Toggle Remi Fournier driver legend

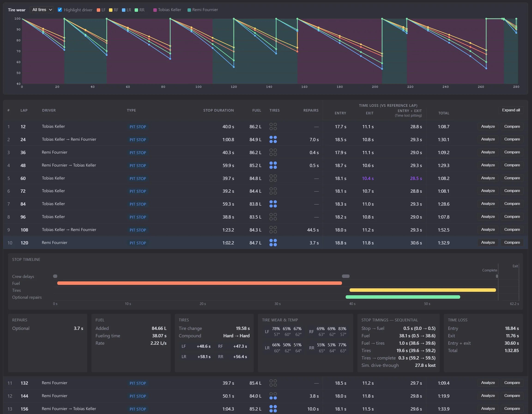[203, 10]
